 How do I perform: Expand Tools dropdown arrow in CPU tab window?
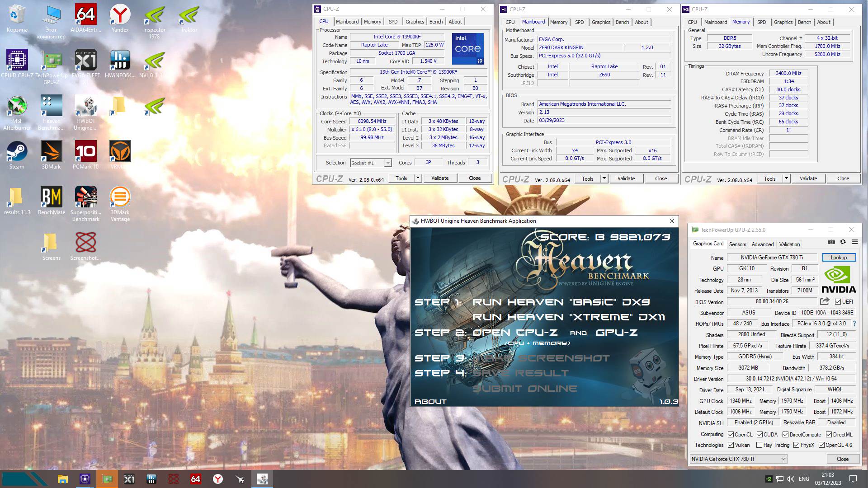click(418, 178)
